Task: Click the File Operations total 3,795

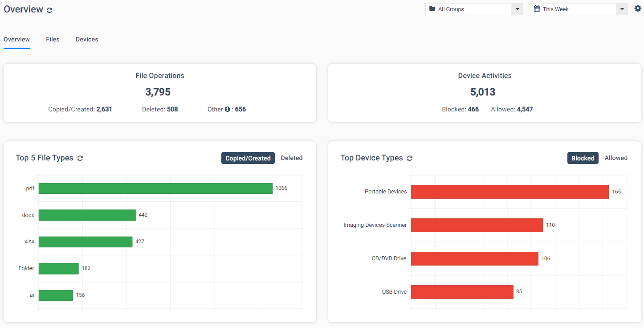Action: (158, 92)
